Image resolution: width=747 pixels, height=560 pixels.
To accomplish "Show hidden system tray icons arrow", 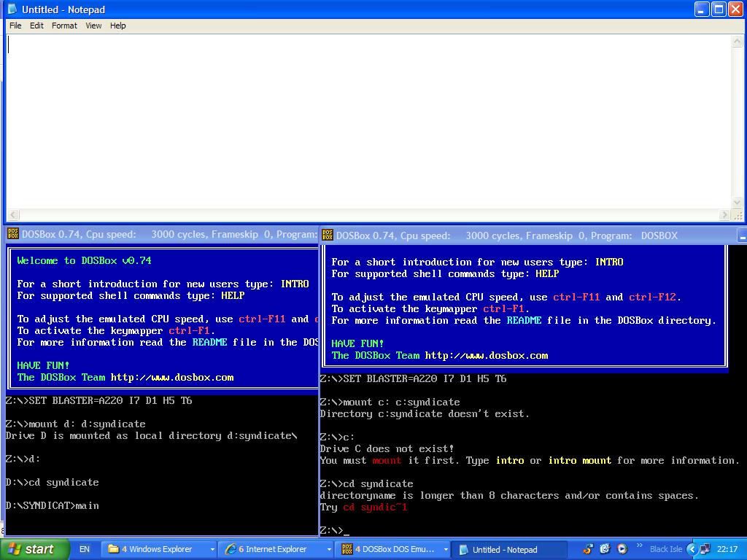I will (692, 549).
